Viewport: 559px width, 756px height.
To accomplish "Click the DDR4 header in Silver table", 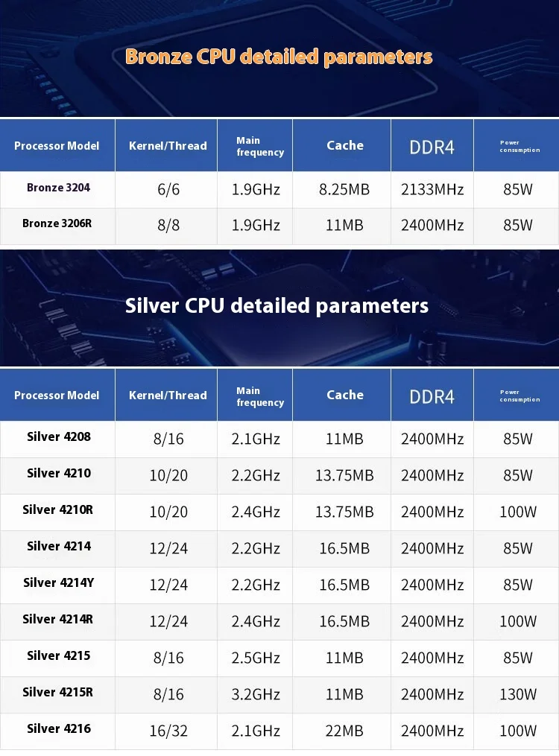I will [x=432, y=396].
